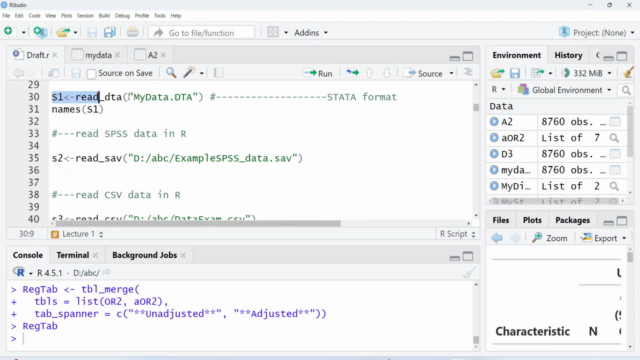This screenshot has height=360, width=640.
Task: Open the workspace panes grid icon
Action: [x=273, y=32]
